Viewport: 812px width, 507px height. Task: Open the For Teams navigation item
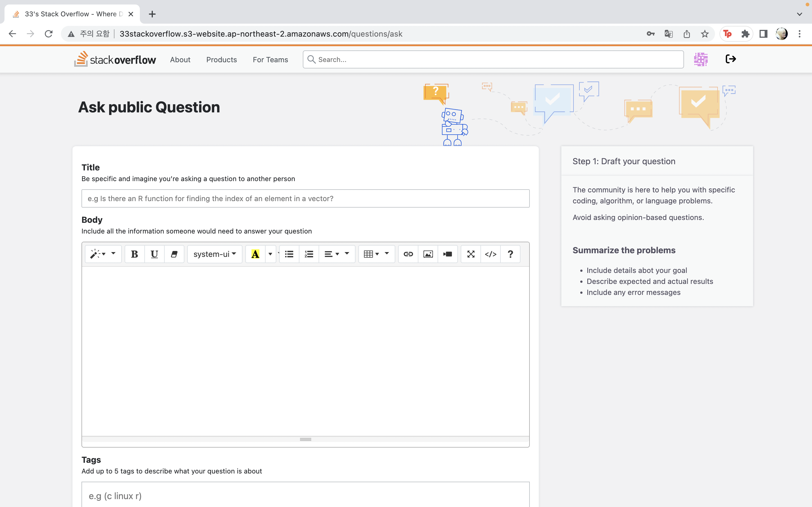(270, 60)
